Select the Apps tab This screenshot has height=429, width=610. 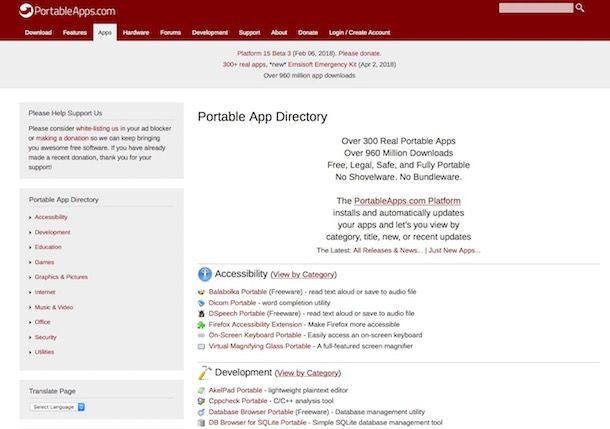click(x=105, y=33)
